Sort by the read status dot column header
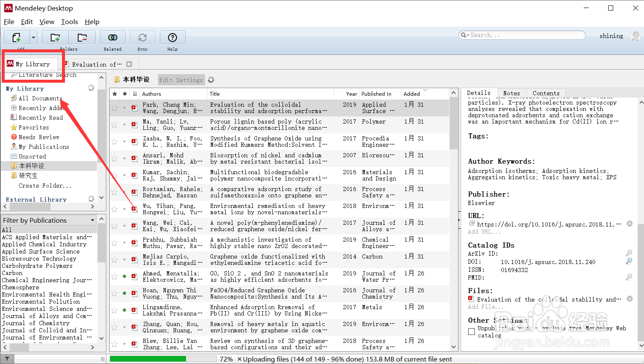Image resolution: width=644 pixels, height=364 pixels. coord(125,94)
